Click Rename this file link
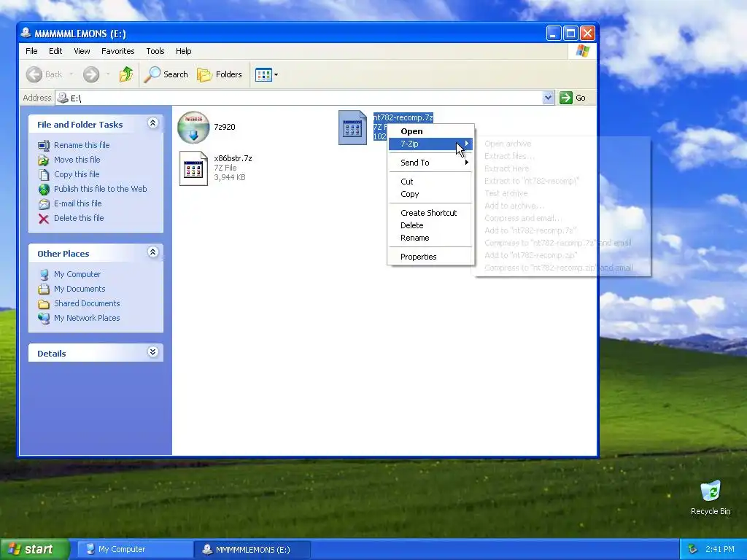This screenshot has height=560, width=747. click(x=82, y=145)
